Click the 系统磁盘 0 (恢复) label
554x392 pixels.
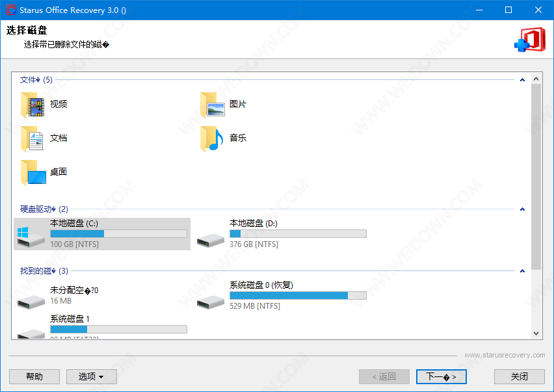(x=261, y=285)
